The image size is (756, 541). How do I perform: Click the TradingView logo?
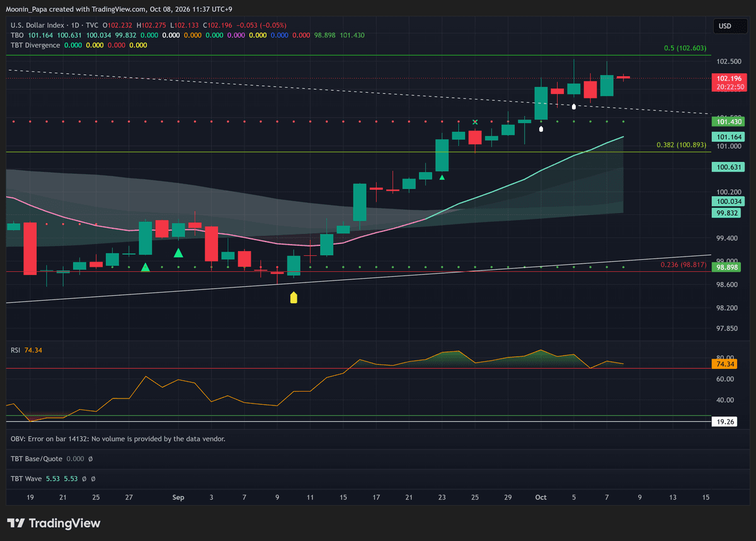click(54, 523)
